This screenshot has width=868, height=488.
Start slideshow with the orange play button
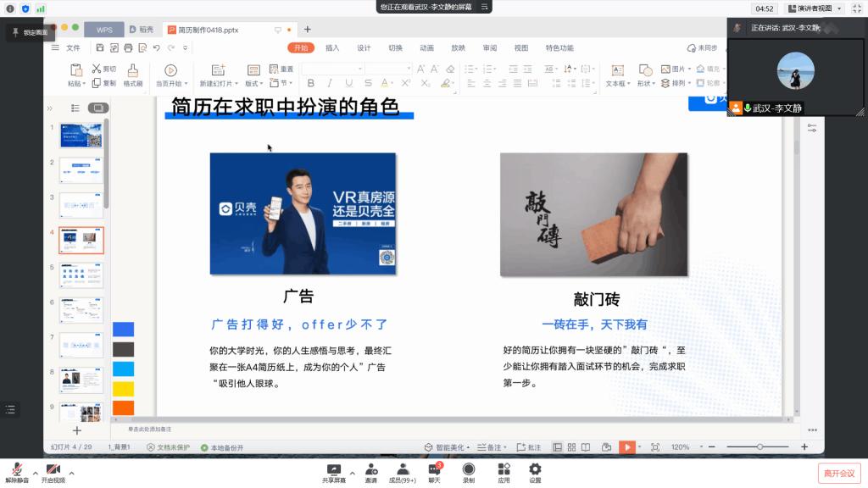click(x=626, y=447)
